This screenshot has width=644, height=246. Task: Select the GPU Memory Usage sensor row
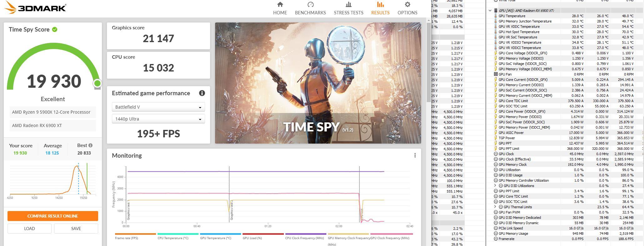pos(564,234)
